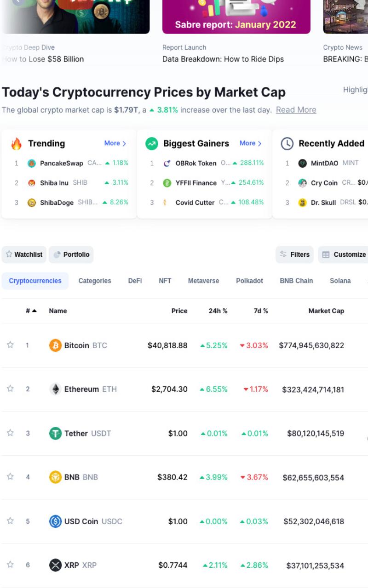Click the XRP coin logo icon

point(55,565)
